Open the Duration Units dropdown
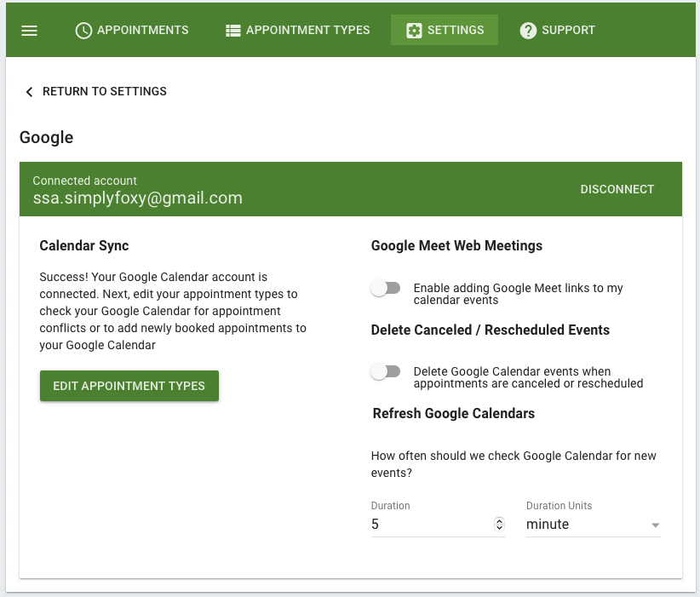Screen dimensions: 700x597 [x=594, y=525]
